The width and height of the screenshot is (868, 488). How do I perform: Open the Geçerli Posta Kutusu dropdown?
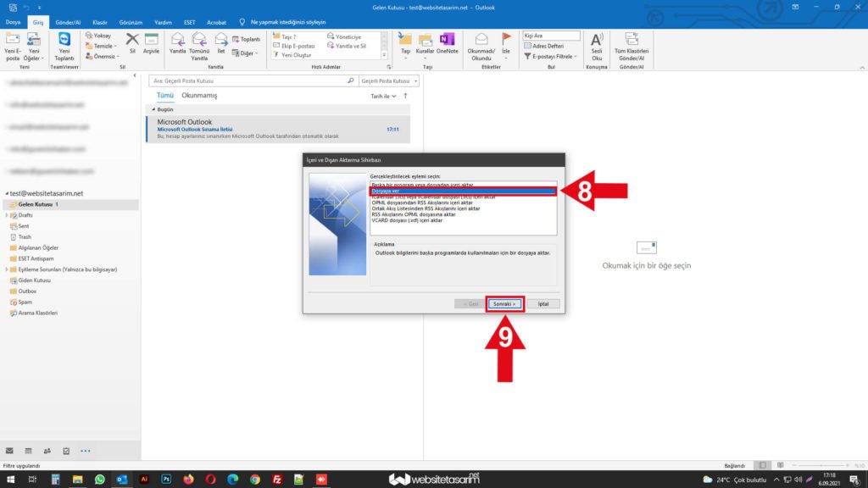tap(388, 80)
